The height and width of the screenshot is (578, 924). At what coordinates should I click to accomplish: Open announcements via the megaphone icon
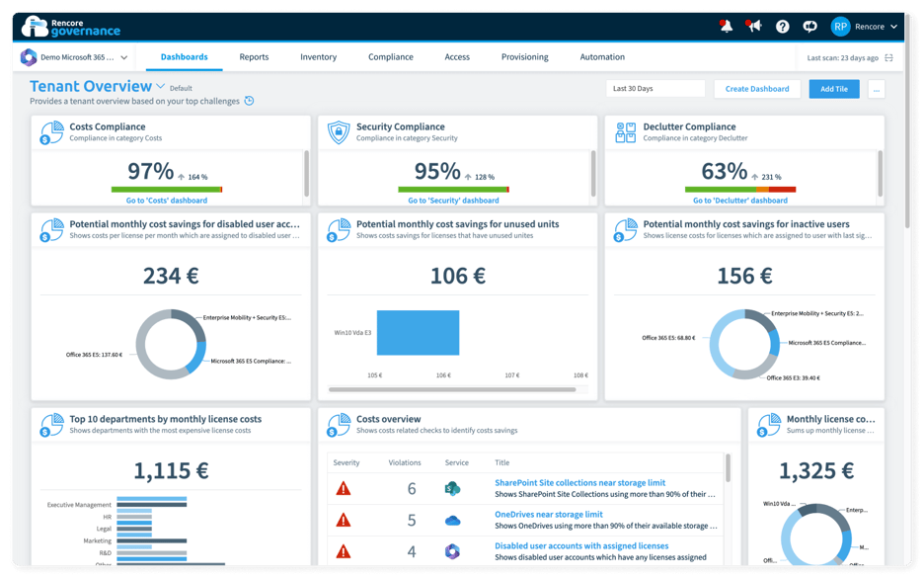pos(754,25)
